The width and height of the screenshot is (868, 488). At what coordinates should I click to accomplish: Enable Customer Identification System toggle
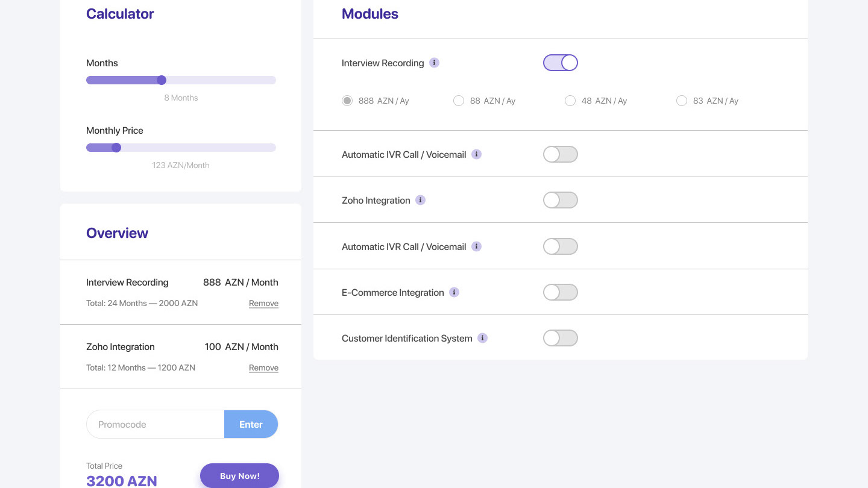pos(561,338)
